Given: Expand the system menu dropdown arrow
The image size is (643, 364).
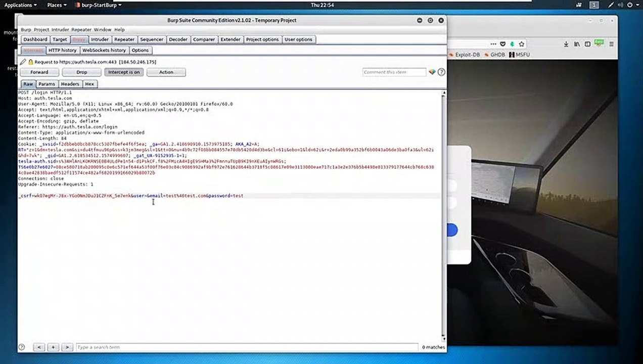Looking at the screenshot, I should [x=638, y=5].
